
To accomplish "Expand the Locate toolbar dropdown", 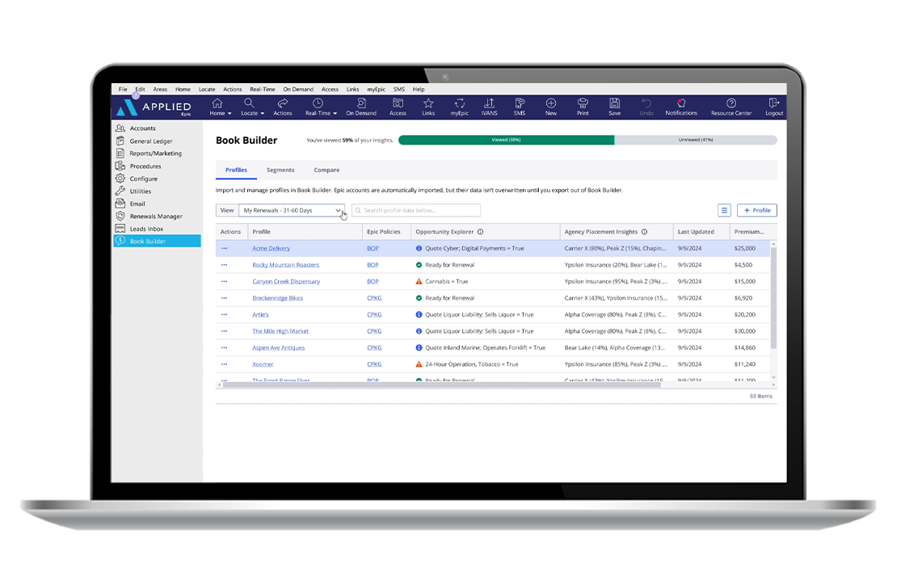I will tap(251, 106).
